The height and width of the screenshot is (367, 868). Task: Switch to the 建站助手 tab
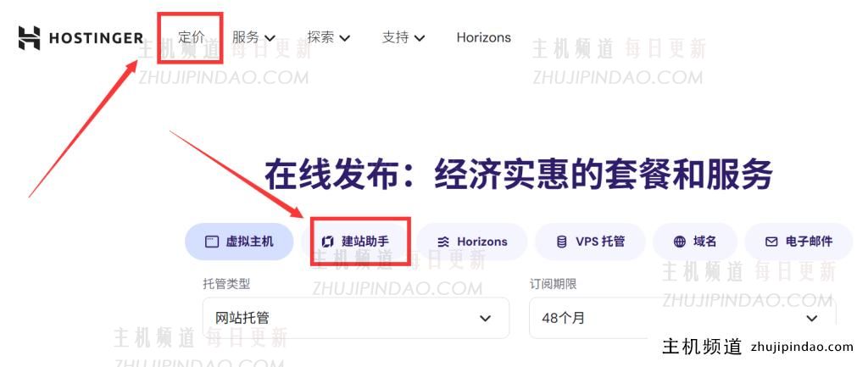pos(356,242)
